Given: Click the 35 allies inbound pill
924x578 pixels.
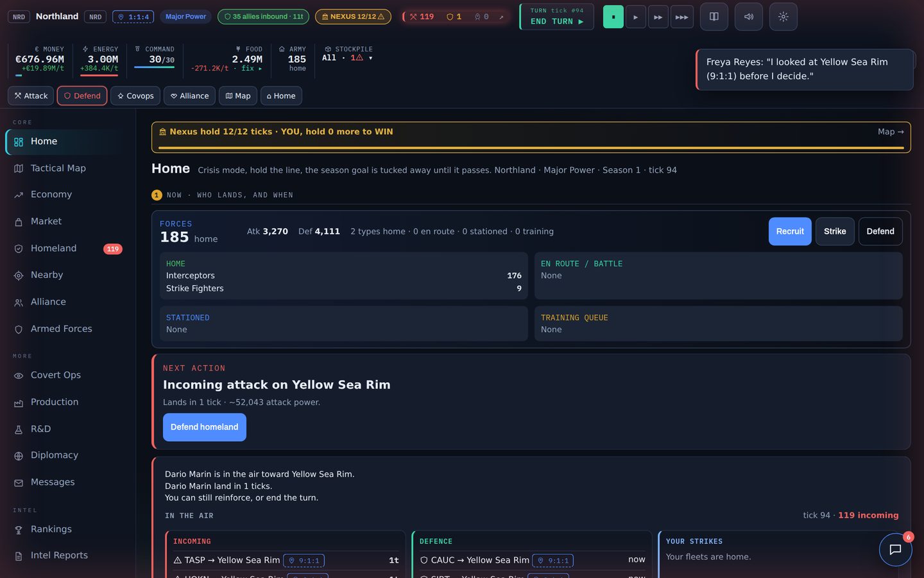Looking at the screenshot, I should (x=263, y=17).
